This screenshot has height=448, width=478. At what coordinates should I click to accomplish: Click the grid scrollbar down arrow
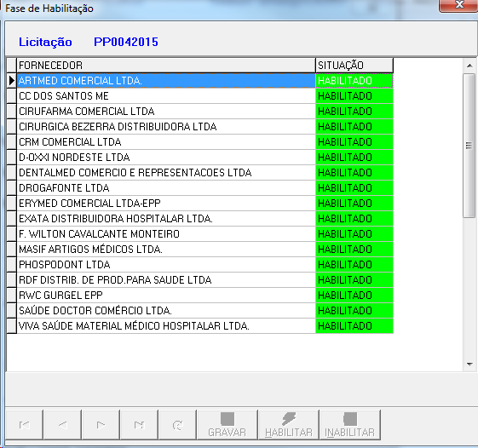pos(469,364)
